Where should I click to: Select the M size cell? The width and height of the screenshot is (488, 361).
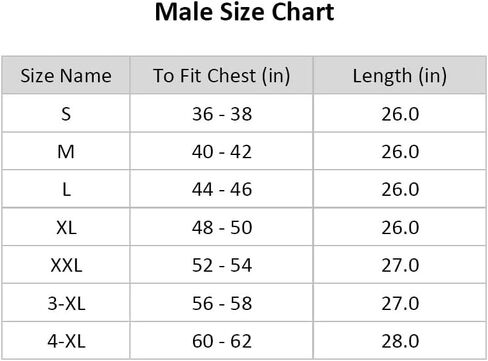[x=66, y=151]
